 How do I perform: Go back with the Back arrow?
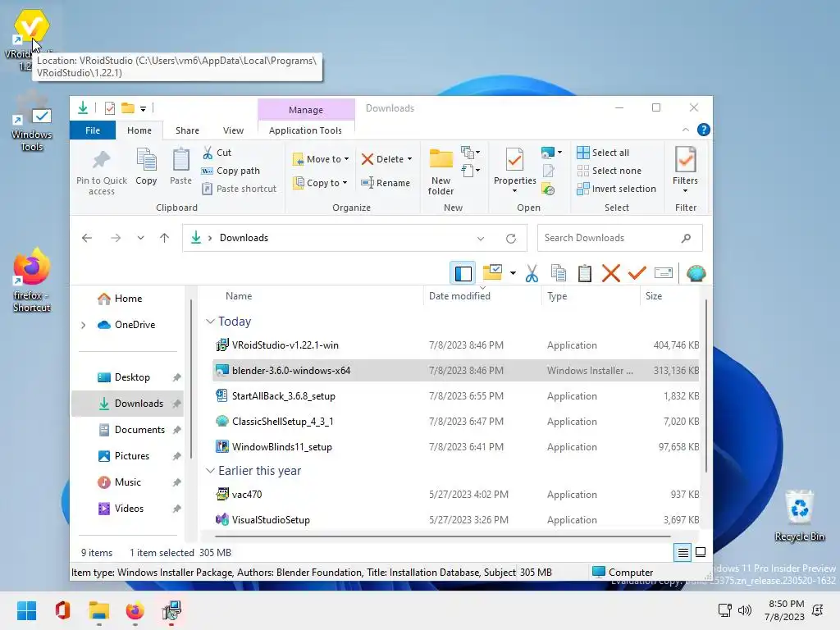point(87,238)
